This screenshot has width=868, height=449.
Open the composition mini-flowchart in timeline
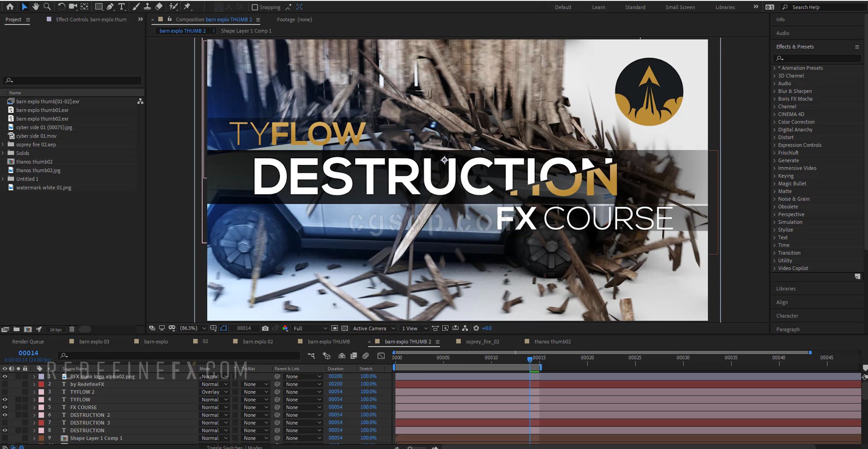tap(311, 356)
